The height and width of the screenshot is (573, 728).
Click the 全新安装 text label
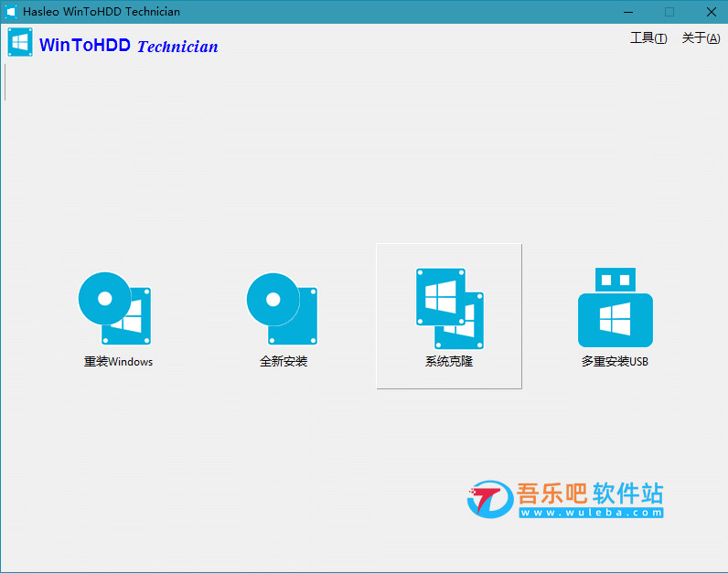click(x=284, y=361)
